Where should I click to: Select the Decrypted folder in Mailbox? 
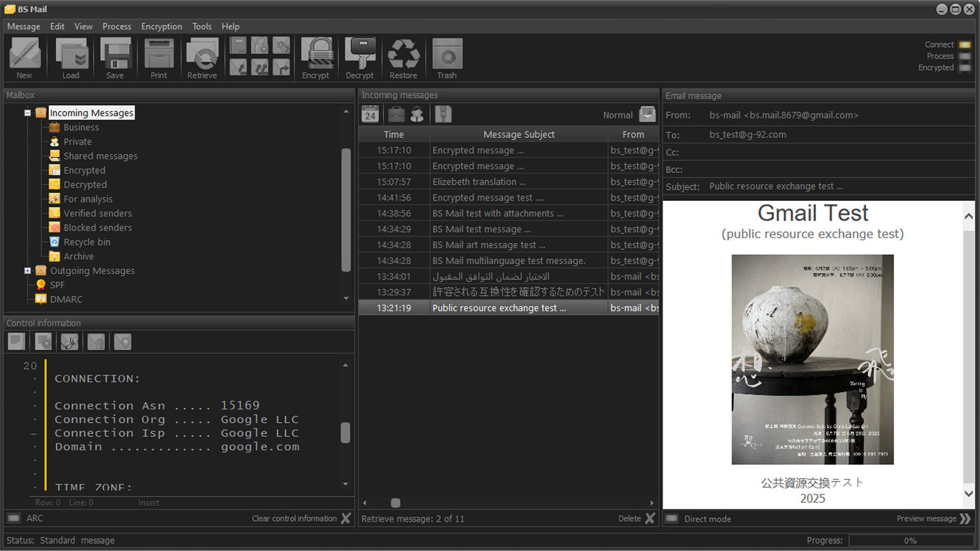(x=85, y=185)
